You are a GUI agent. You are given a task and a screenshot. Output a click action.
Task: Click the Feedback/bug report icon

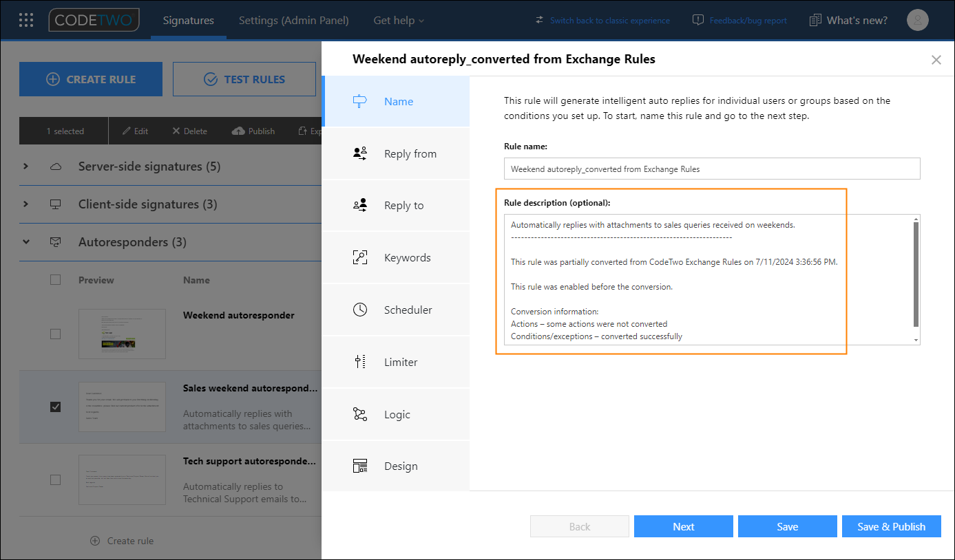click(x=698, y=20)
